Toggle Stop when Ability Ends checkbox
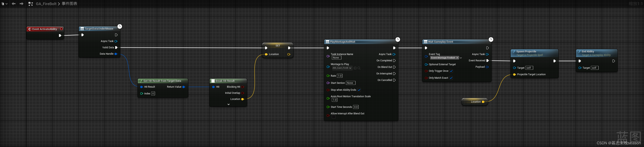Viewport: 644px width, 147px height. coord(359,90)
